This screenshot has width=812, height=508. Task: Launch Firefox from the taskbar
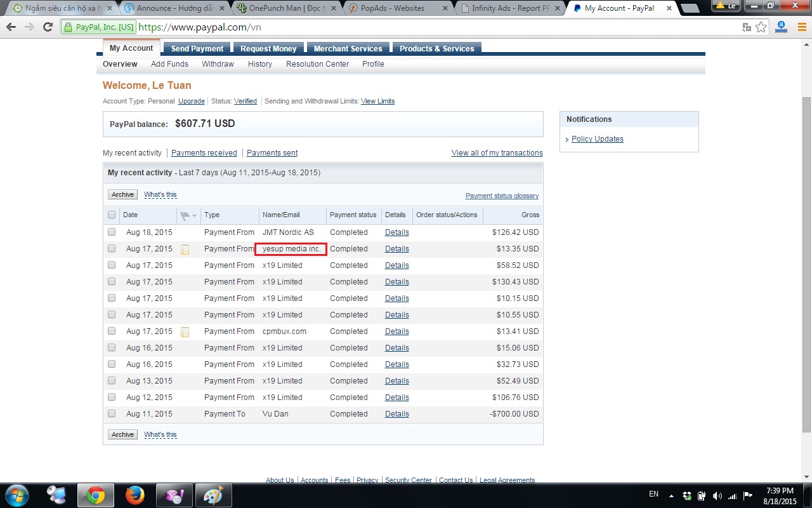pos(134,495)
